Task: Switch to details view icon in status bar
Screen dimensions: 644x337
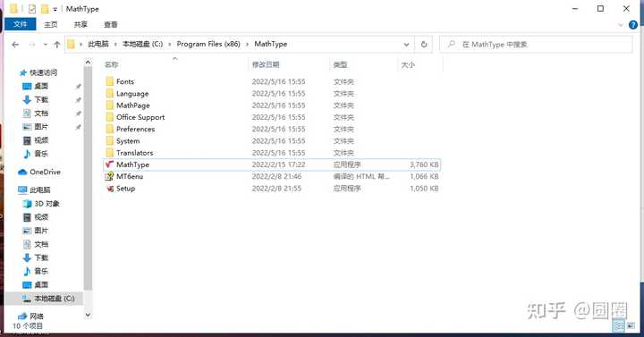Action: click(x=619, y=325)
